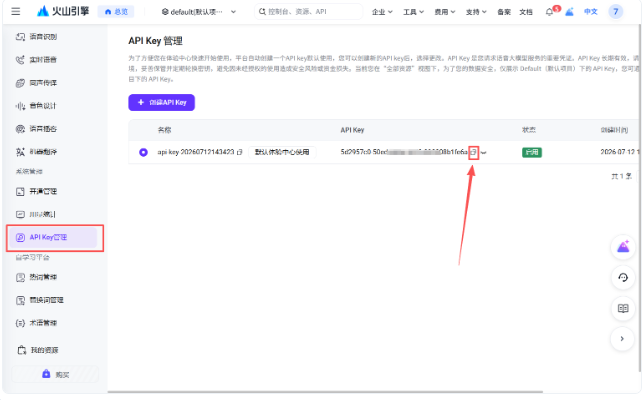
Task: Click the 火山引擎 logo
Action: pos(63,11)
